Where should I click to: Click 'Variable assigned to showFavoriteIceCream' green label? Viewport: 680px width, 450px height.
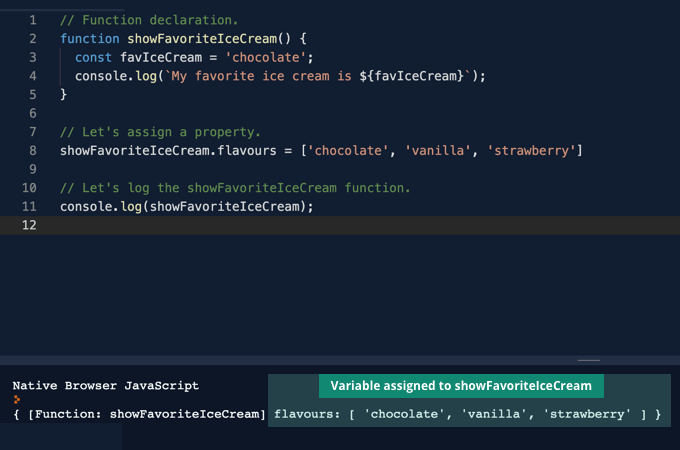(x=461, y=386)
